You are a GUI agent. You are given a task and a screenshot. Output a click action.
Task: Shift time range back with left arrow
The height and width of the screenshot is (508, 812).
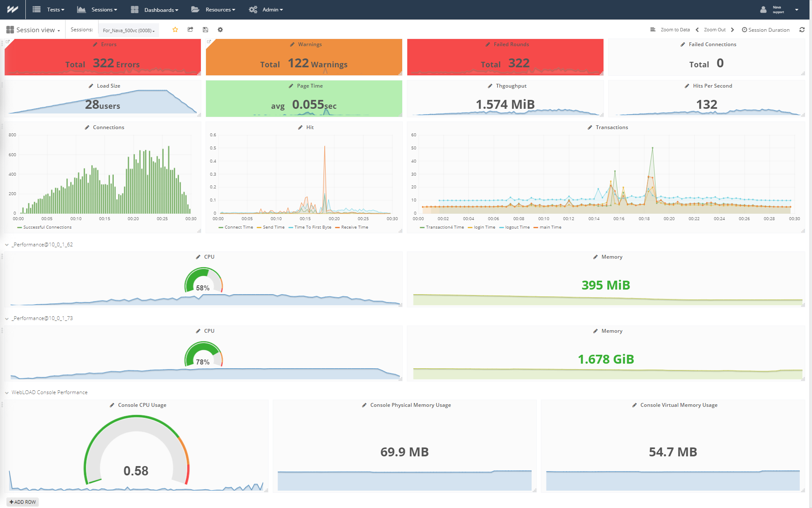697,30
